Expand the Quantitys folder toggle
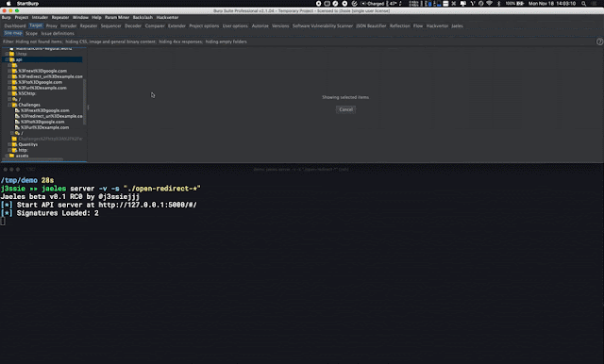 (x=9, y=144)
